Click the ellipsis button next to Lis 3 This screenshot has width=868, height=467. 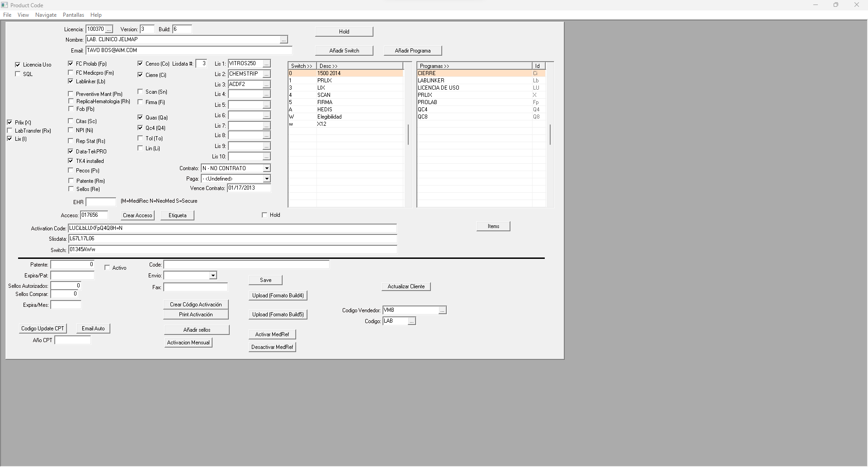(x=267, y=85)
